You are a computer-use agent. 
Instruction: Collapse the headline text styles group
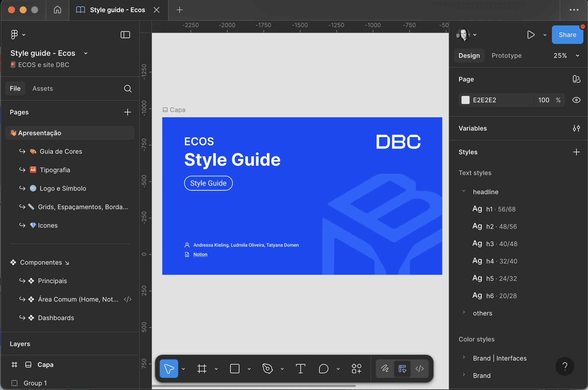(464, 191)
